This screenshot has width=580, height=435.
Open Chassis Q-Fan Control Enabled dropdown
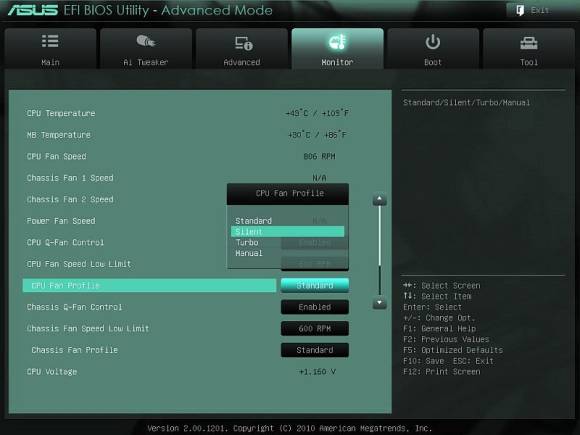(x=315, y=307)
